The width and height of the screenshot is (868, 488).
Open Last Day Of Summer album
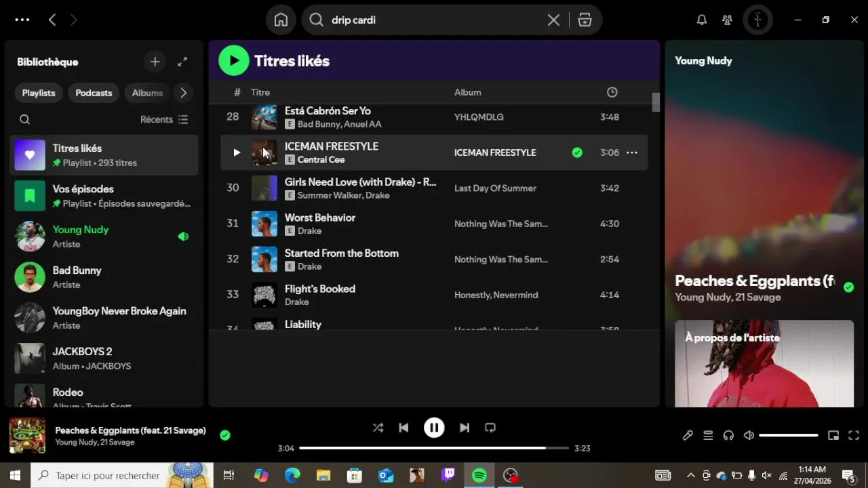495,188
